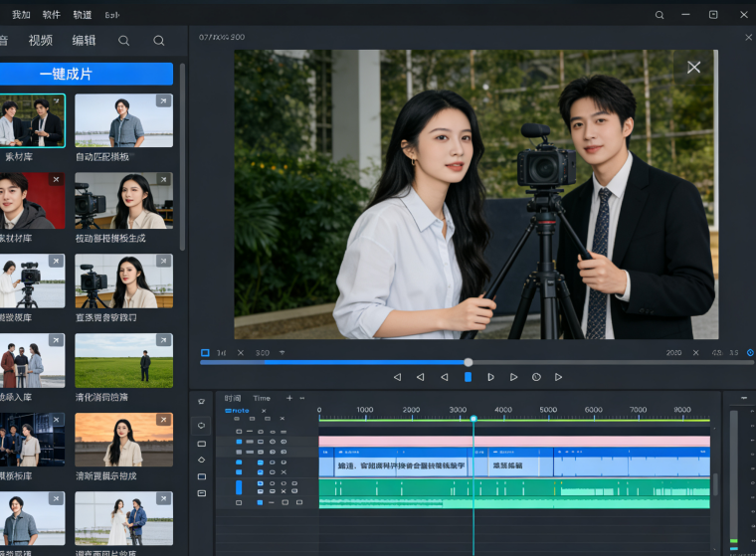Toggle the tall blue toggle on green audio track
This screenshot has height=556, width=756.
239,486
